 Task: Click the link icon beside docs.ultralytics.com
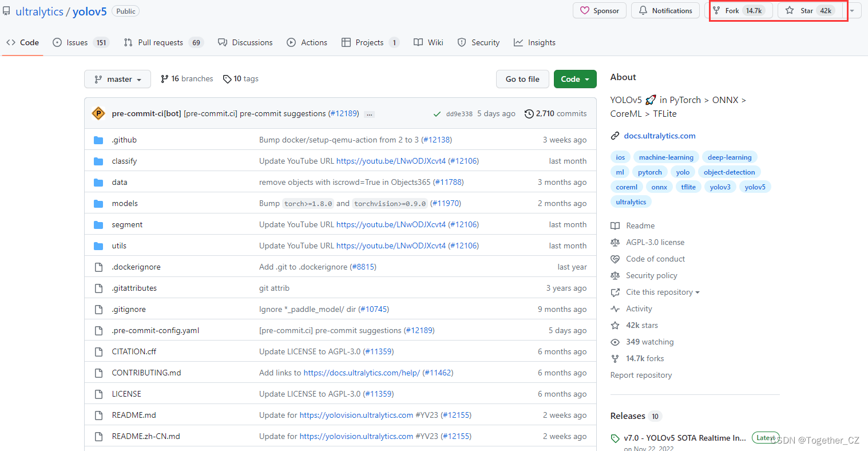pos(615,136)
